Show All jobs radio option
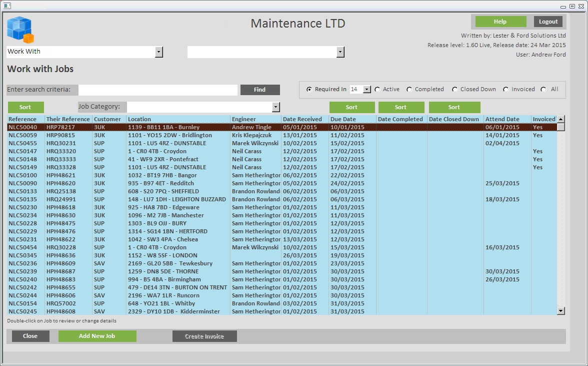588x366 pixels. point(543,89)
